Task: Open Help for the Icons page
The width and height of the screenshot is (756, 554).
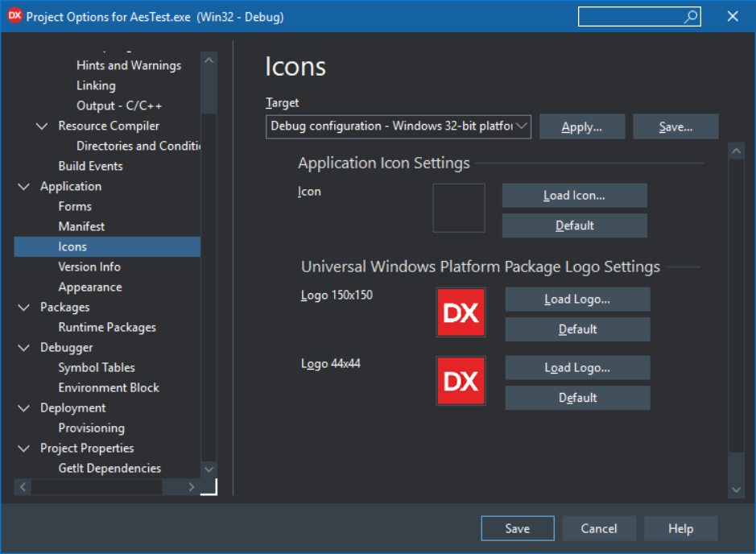Action: (680, 528)
